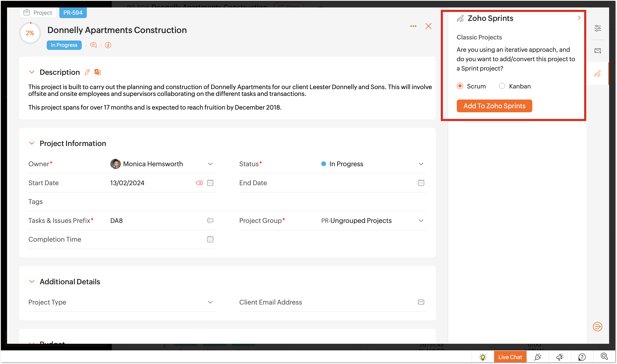Switch to the Zoho Sprints sidebar tab
This screenshot has width=617, height=364.
click(598, 74)
